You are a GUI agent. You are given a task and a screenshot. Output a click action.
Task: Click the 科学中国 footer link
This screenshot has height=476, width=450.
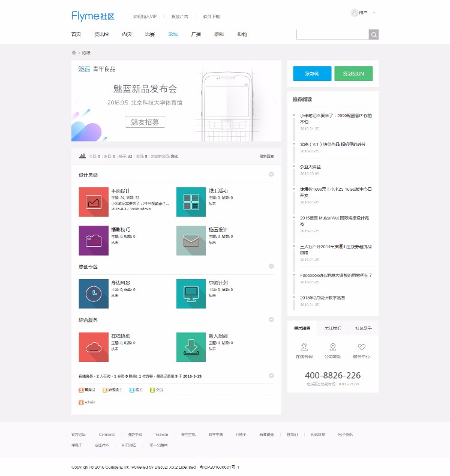click(x=216, y=435)
